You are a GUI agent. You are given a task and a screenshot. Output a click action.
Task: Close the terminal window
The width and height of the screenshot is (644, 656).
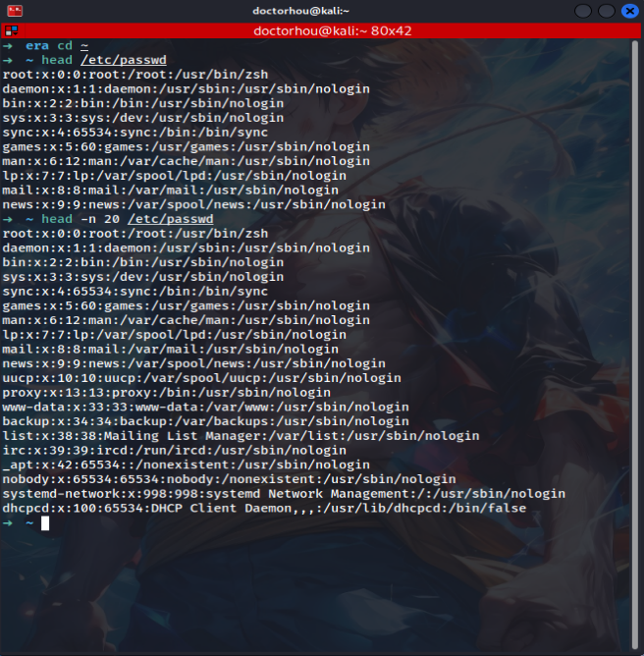point(630,11)
